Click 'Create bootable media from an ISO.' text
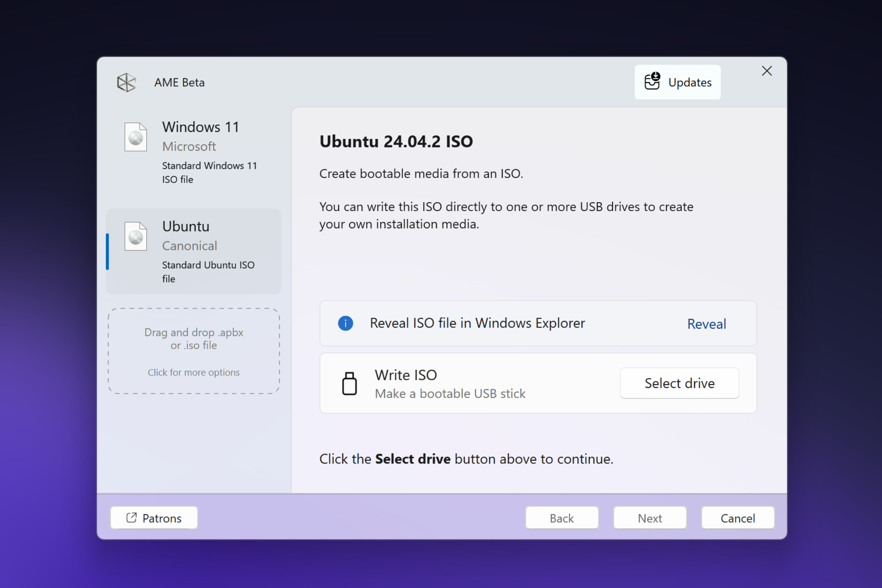Image resolution: width=882 pixels, height=588 pixels. pyautogui.click(x=421, y=174)
